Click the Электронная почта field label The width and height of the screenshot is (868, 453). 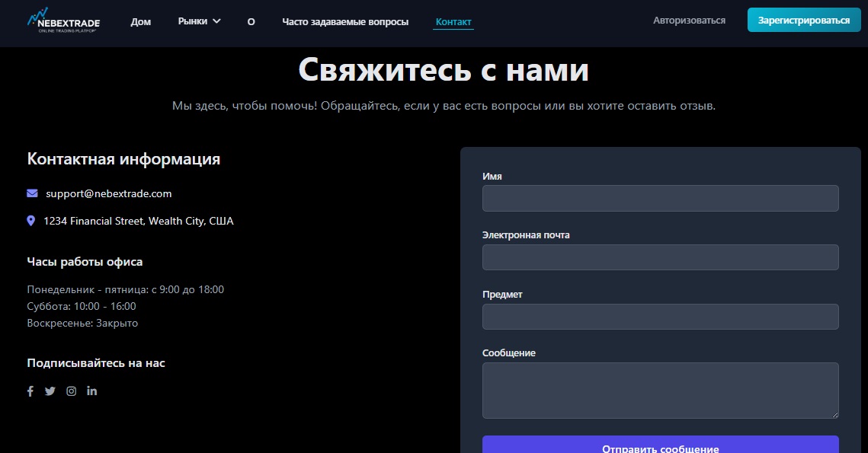[x=526, y=235]
